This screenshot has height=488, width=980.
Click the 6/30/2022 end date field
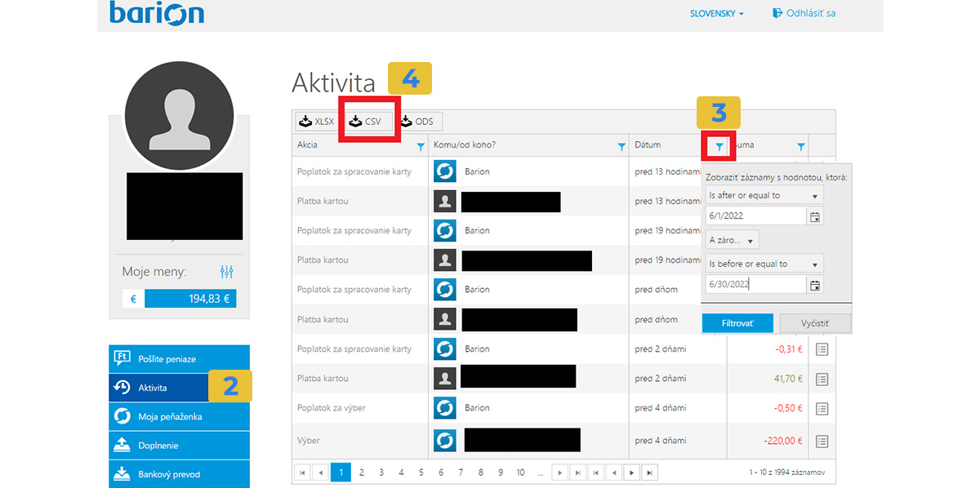click(x=756, y=285)
